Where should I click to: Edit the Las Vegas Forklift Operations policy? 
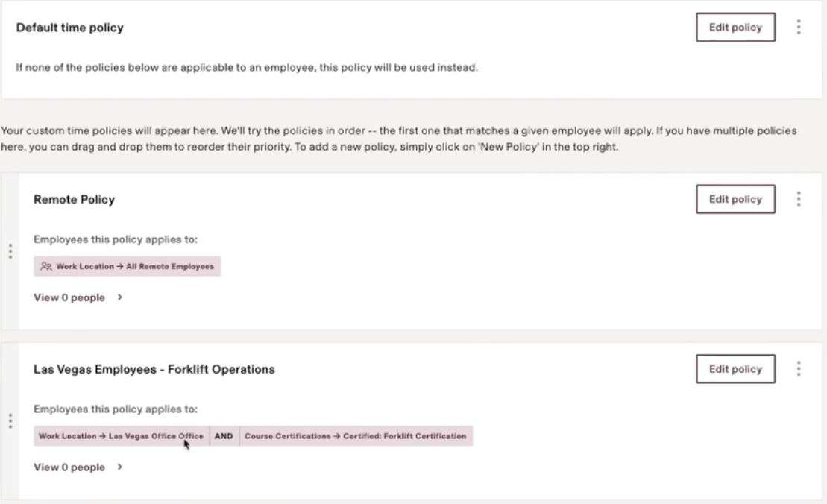pos(735,369)
